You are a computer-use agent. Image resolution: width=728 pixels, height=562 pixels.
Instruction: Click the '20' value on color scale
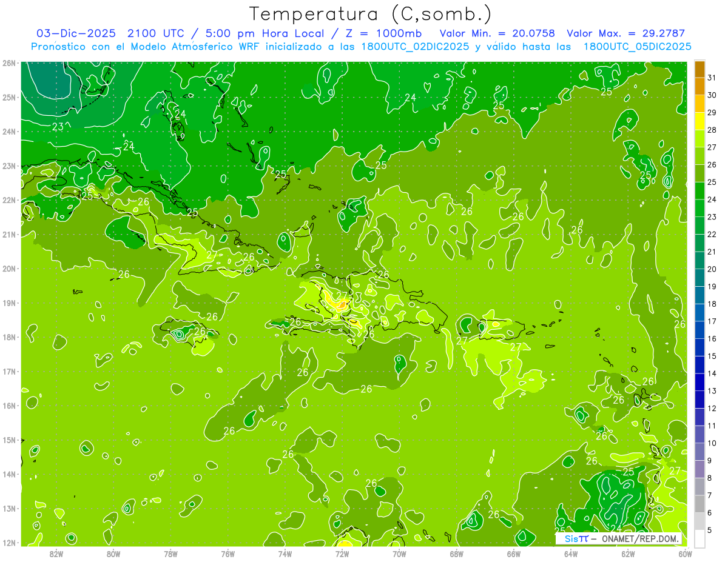[712, 269]
